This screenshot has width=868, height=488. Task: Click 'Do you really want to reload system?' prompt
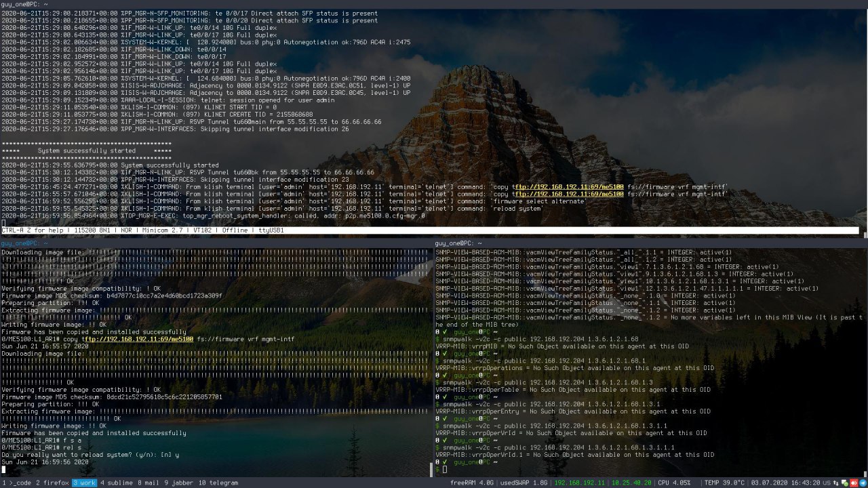pyautogui.click(x=90, y=455)
